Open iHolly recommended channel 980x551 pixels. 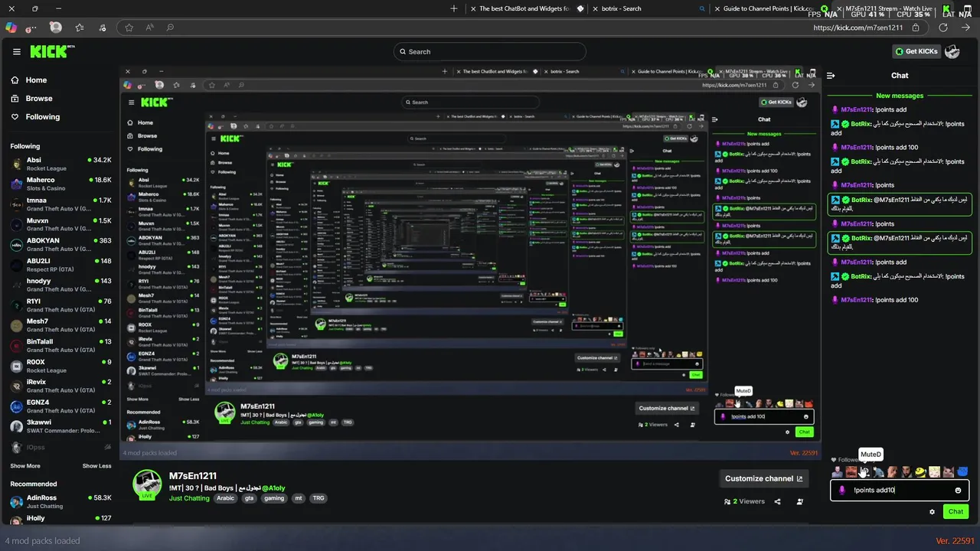click(60, 520)
